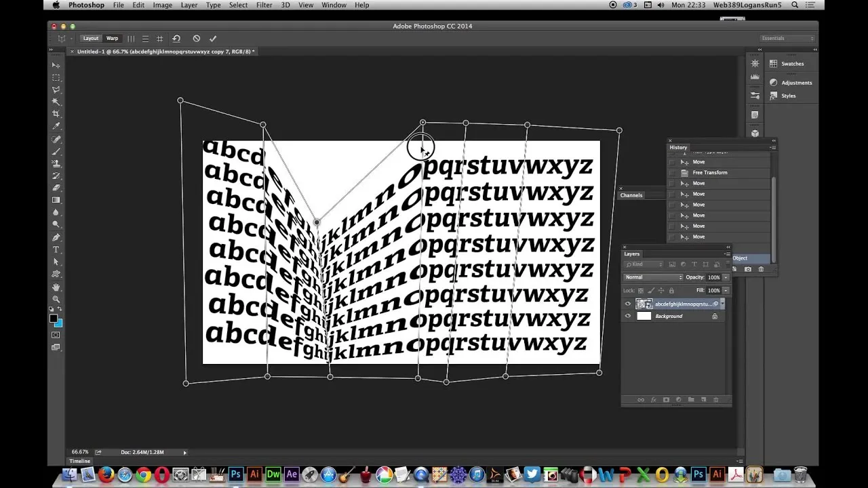Image resolution: width=868 pixels, height=488 pixels.
Task: Cancel the transform with the slash icon
Action: [196, 39]
